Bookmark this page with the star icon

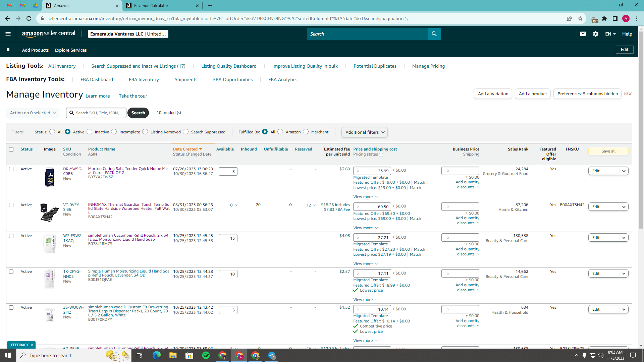click(580, 18)
